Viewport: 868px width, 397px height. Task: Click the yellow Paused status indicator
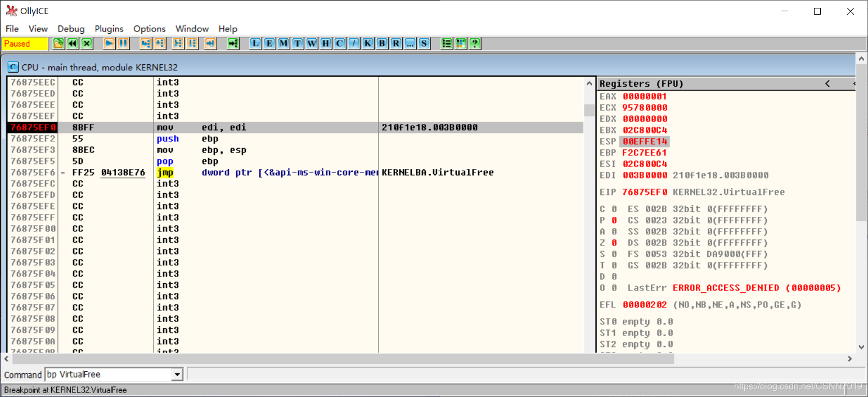(x=25, y=43)
